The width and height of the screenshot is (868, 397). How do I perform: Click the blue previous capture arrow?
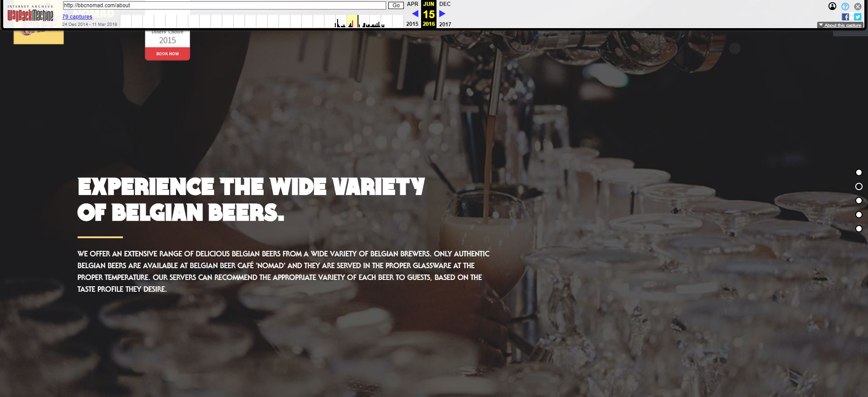tap(415, 14)
